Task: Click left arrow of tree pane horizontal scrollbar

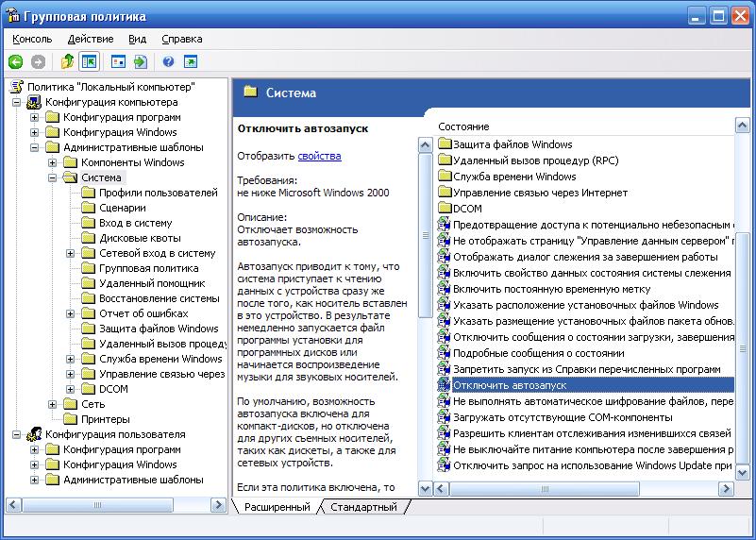Action: click(13, 505)
